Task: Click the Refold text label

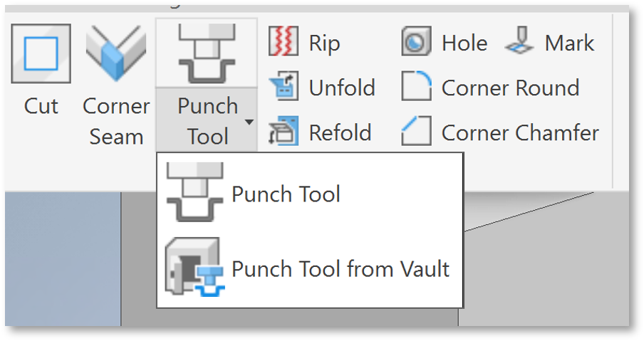Action: [x=340, y=132]
